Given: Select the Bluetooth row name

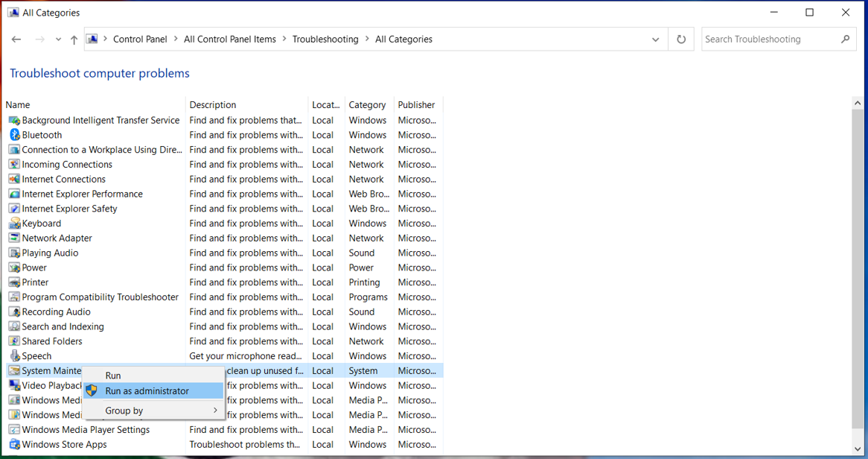Looking at the screenshot, I should tap(42, 135).
